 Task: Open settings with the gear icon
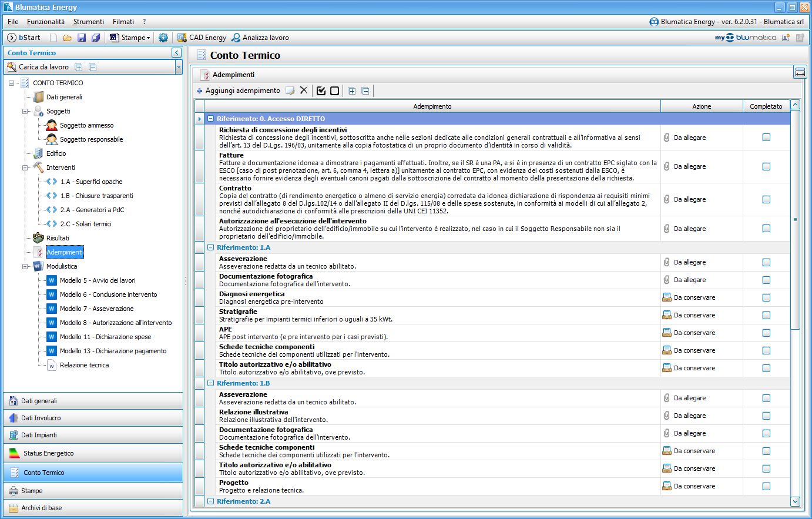163,38
